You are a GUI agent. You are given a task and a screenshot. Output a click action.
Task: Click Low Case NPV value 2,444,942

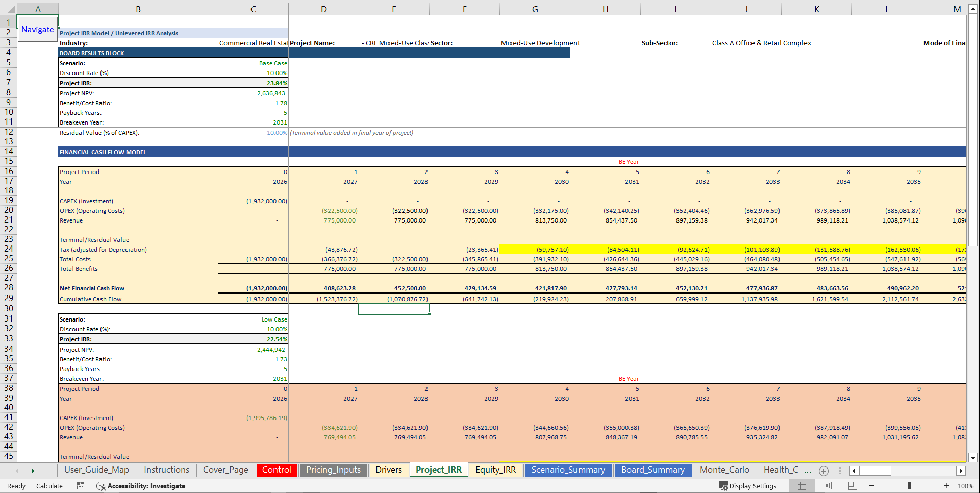[x=253, y=350]
